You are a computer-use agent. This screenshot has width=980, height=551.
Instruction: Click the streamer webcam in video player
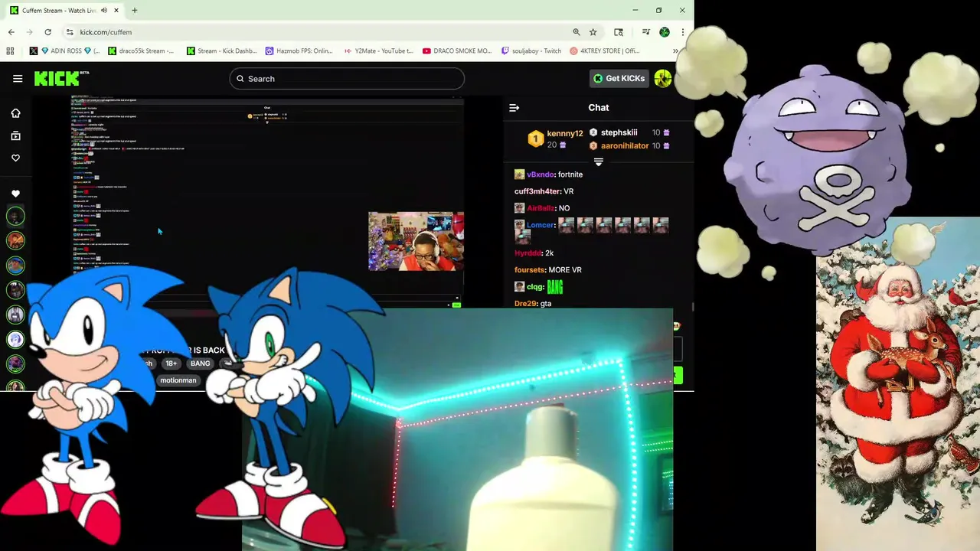(416, 241)
